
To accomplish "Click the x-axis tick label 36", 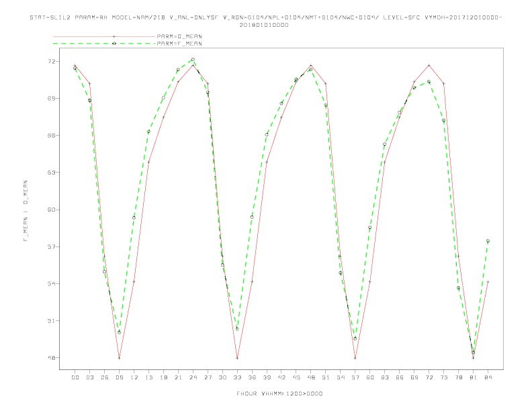I will tap(252, 377).
